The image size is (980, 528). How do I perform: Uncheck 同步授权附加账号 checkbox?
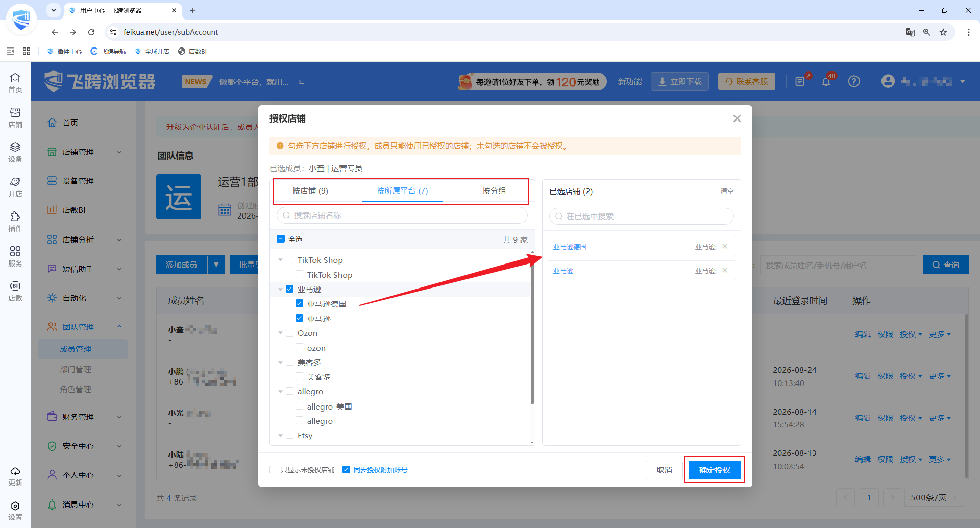[346, 470]
